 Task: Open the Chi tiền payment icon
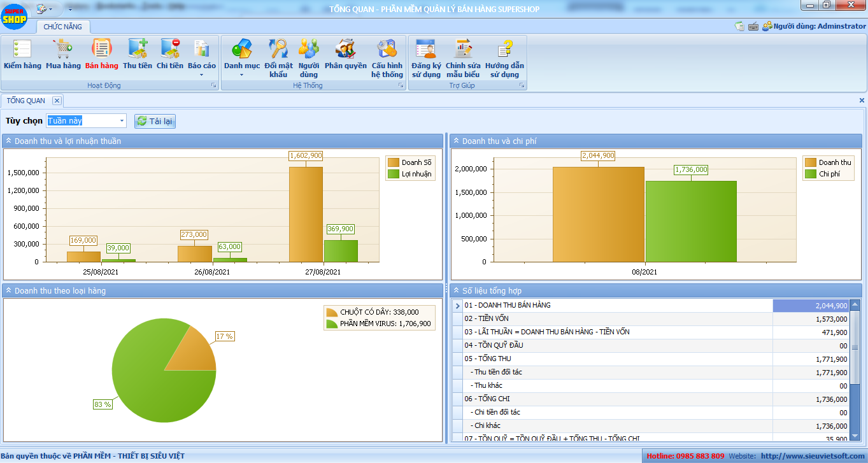170,49
